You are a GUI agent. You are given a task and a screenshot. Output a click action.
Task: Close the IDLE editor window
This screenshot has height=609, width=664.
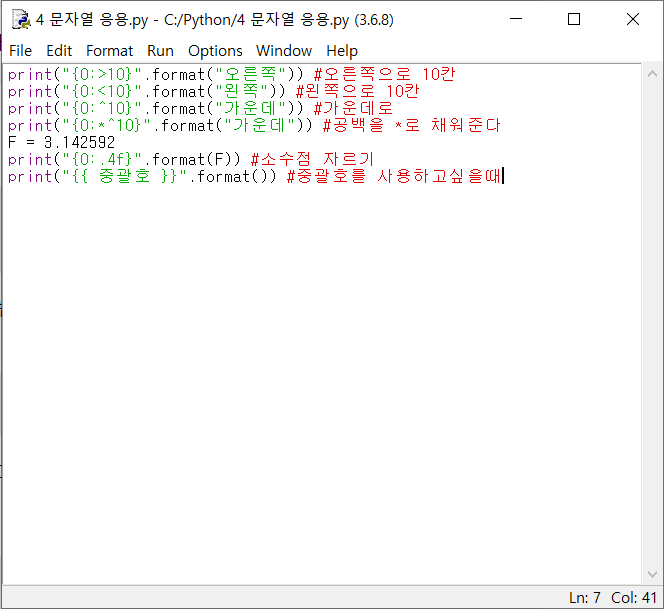coord(633,19)
